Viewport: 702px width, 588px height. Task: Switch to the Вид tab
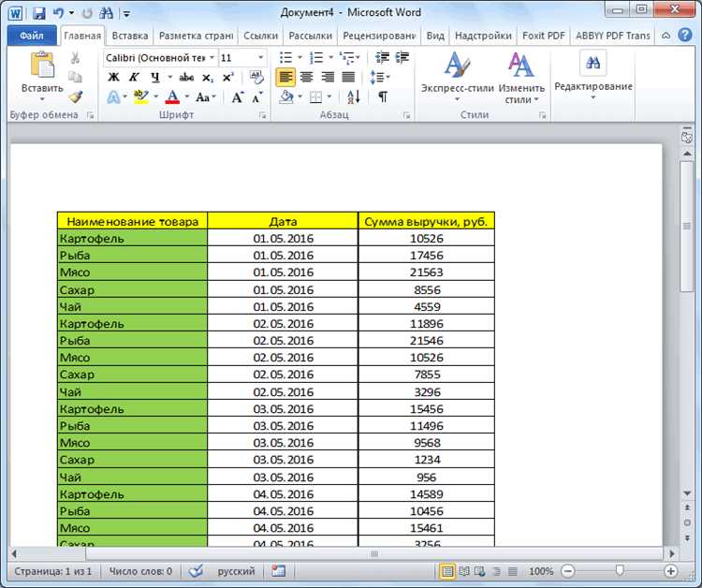(435, 36)
